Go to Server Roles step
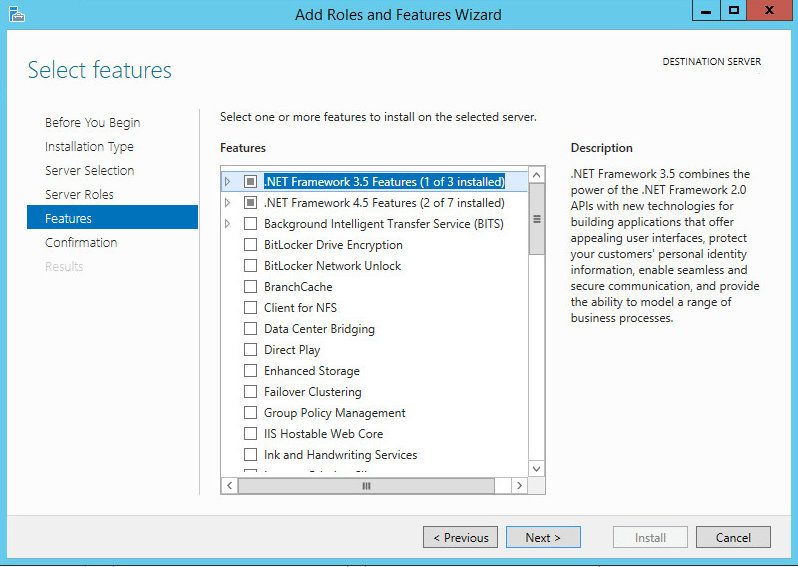The image size is (798, 567). [x=79, y=195]
